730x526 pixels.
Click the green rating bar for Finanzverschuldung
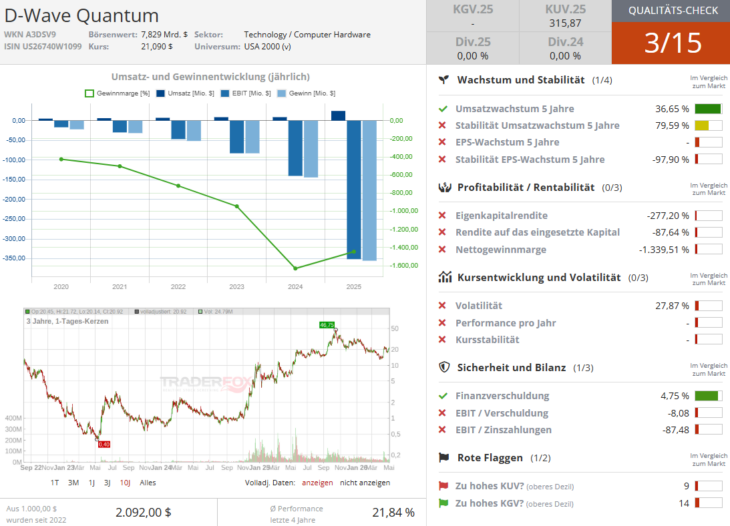[x=708, y=396]
